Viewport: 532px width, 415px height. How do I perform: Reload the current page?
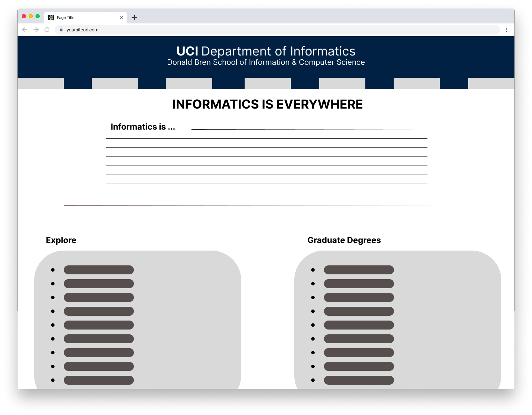point(47,30)
